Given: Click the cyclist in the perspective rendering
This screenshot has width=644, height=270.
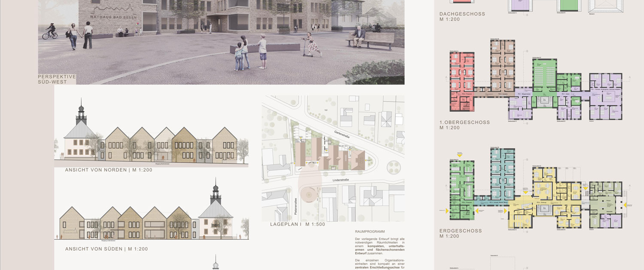Looking at the screenshot, I should 50,32.
